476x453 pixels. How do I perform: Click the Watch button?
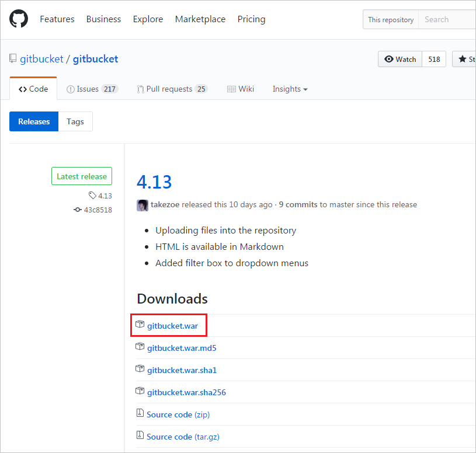400,59
